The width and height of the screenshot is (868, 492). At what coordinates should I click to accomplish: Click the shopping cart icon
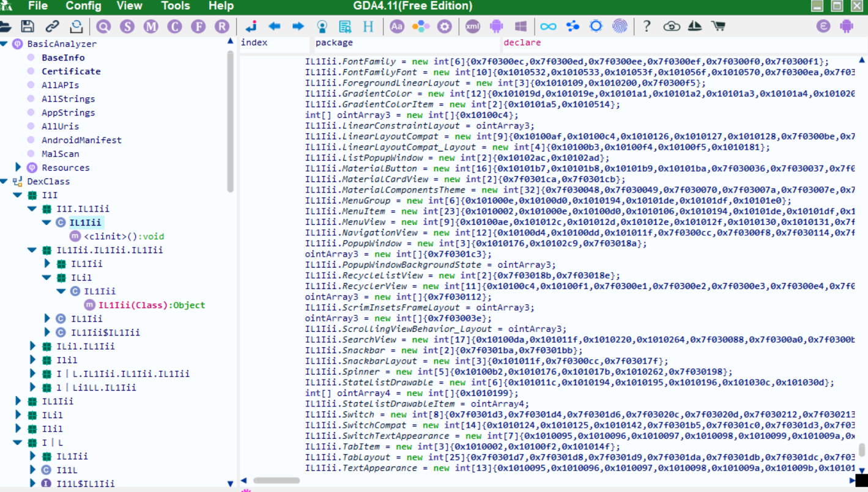(718, 26)
